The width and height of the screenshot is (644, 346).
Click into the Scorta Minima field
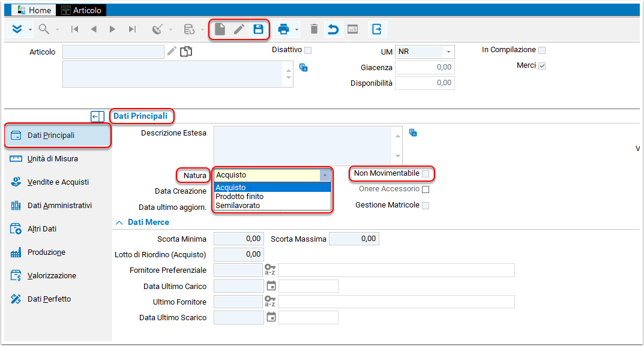(x=239, y=239)
